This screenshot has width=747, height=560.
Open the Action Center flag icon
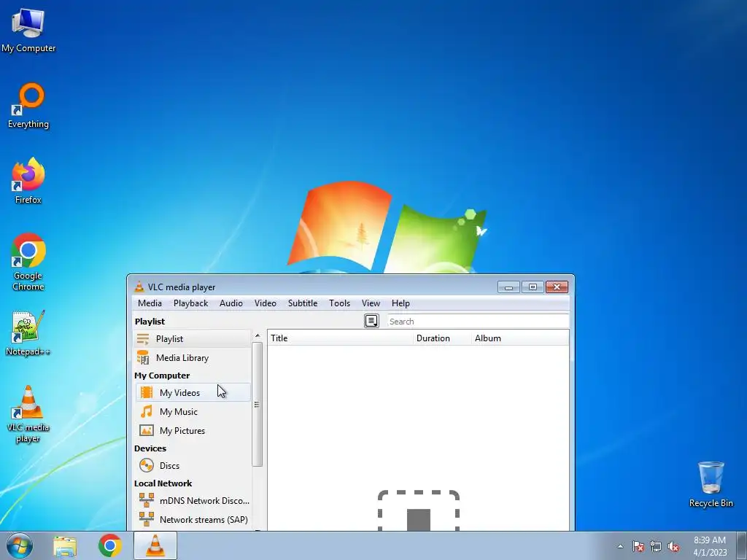click(638, 546)
